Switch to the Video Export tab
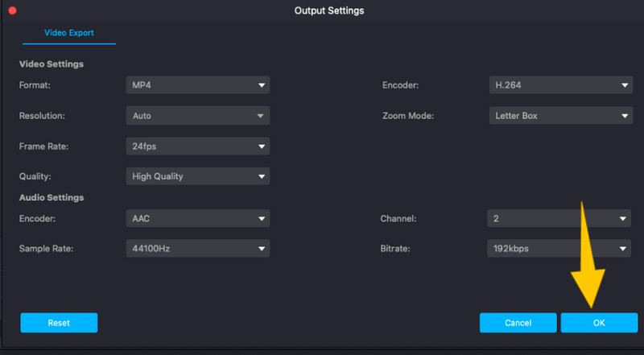The image size is (644, 355). 68,33
